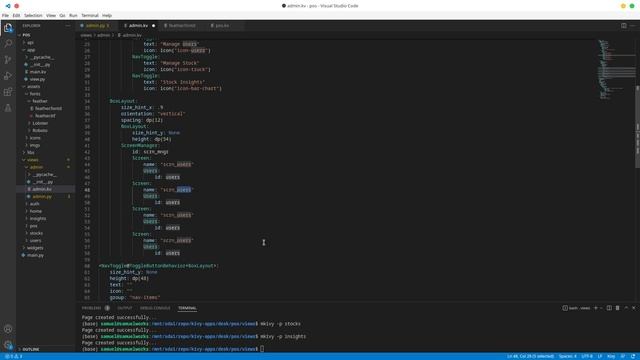Viewport: 640px width, 360px height.
Task: Close the terminal panel
Action: tap(634, 308)
